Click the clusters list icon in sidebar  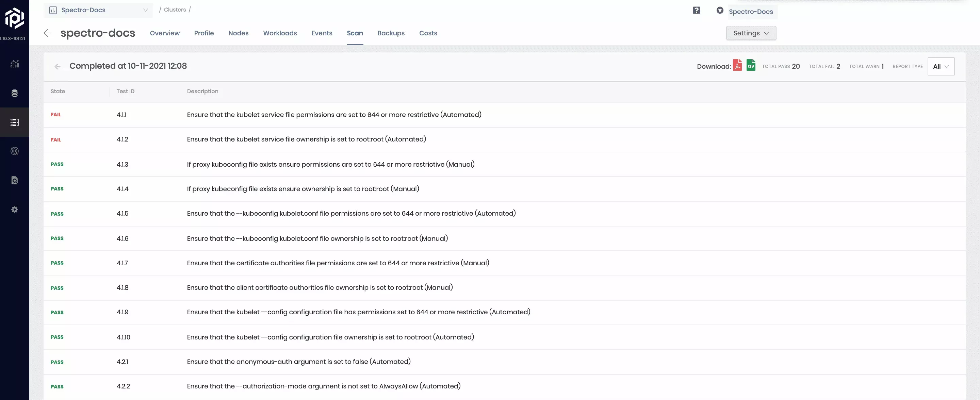(x=14, y=122)
